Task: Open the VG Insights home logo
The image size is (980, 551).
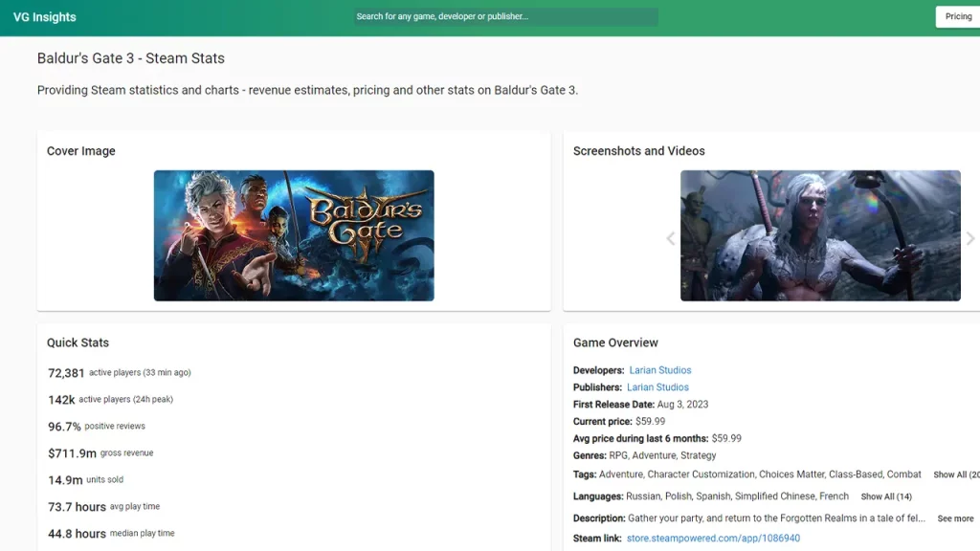Action: pyautogui.click(x=44, y=17)
